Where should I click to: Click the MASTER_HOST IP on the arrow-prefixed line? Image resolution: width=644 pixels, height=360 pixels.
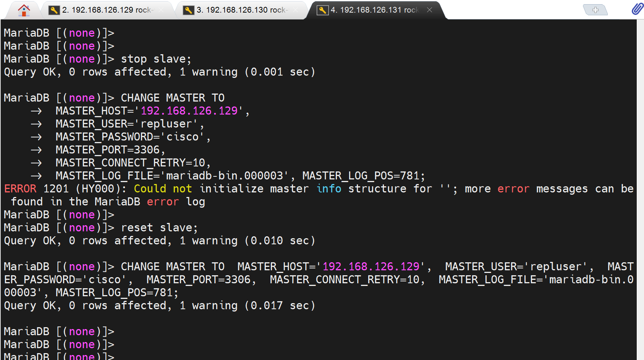(189, 111)
